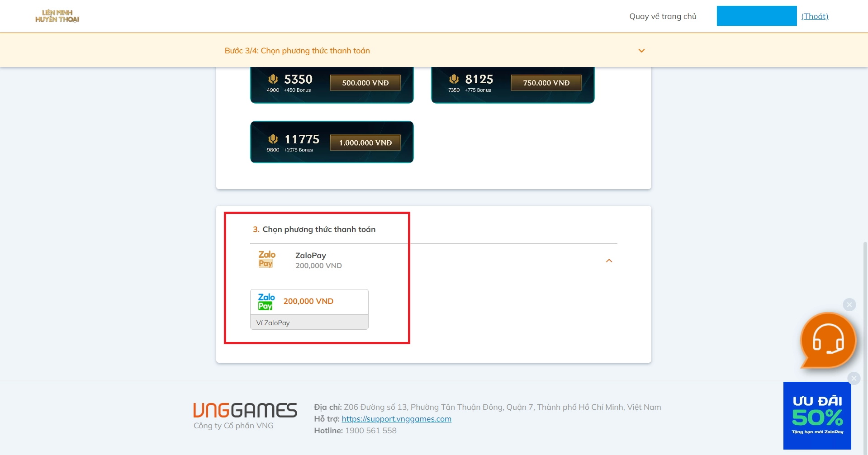The width and height of the screenshot is (868, 455).
Task: Expand the step 3/4 progress dropdown
Action: tap(641, 51)
